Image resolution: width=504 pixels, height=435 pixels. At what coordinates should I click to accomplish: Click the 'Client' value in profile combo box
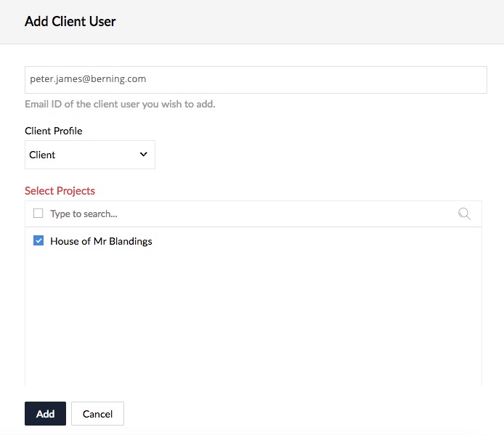(42, 155)
